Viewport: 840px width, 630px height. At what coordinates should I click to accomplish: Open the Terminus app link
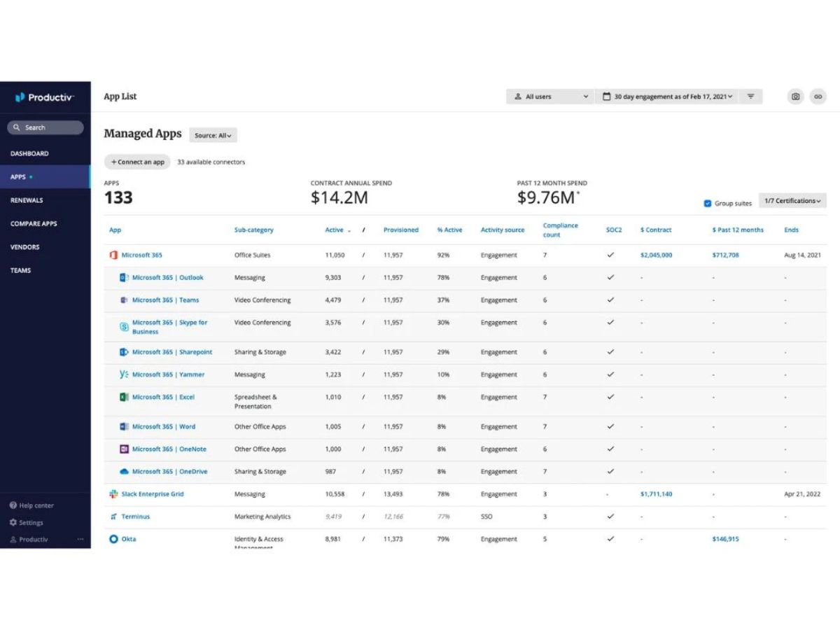136,517
